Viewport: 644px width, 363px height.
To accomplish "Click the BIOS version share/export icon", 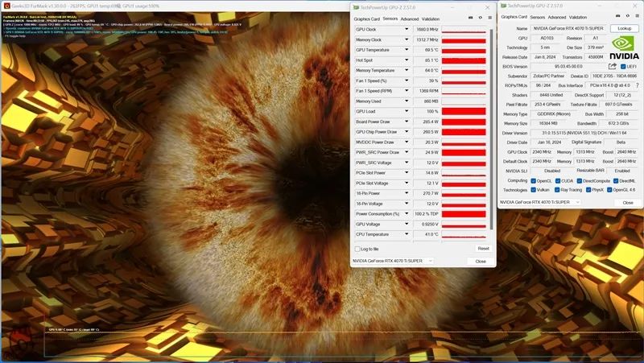I will pos(612,67).
